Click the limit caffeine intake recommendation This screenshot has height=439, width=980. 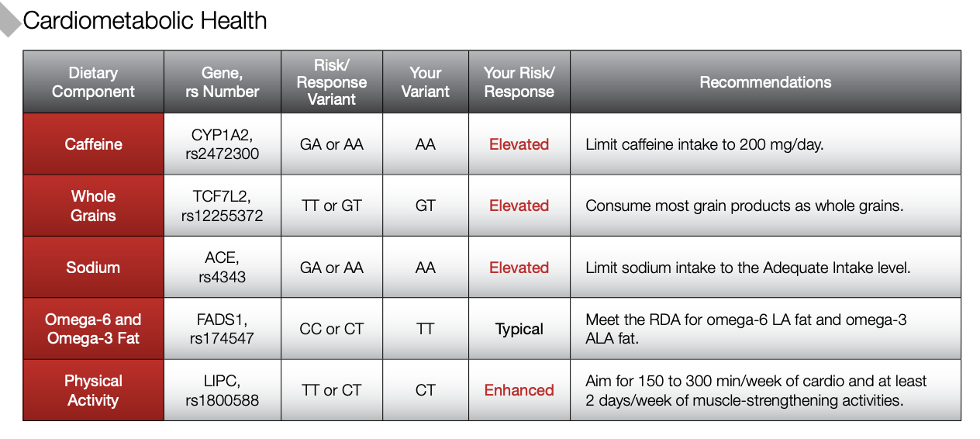click(x=704, y=144)
